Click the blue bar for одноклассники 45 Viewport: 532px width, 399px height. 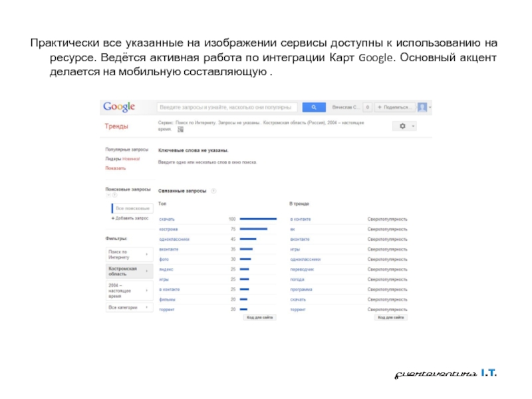pos(248,239)
